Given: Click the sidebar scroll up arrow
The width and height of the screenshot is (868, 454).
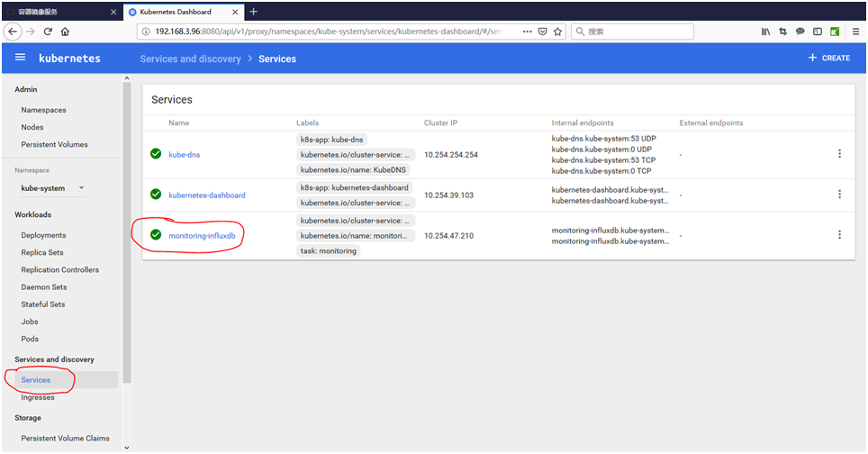Looking at the screenshot, I should [127, 78].
